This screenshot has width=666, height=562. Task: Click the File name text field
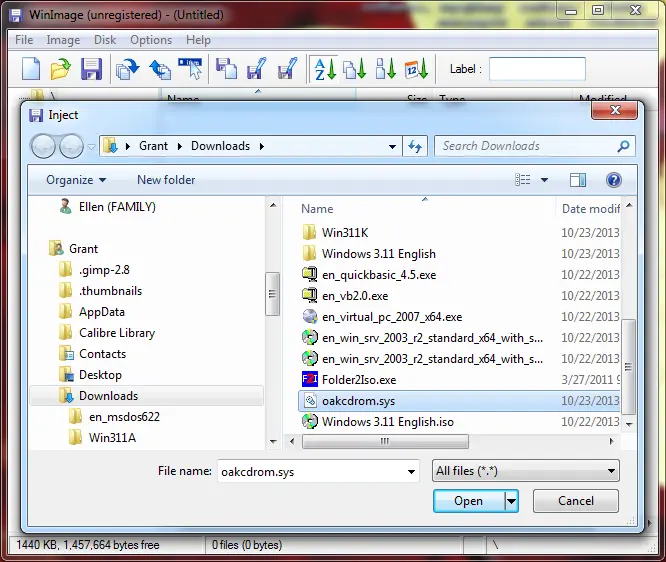click(311, 472)
